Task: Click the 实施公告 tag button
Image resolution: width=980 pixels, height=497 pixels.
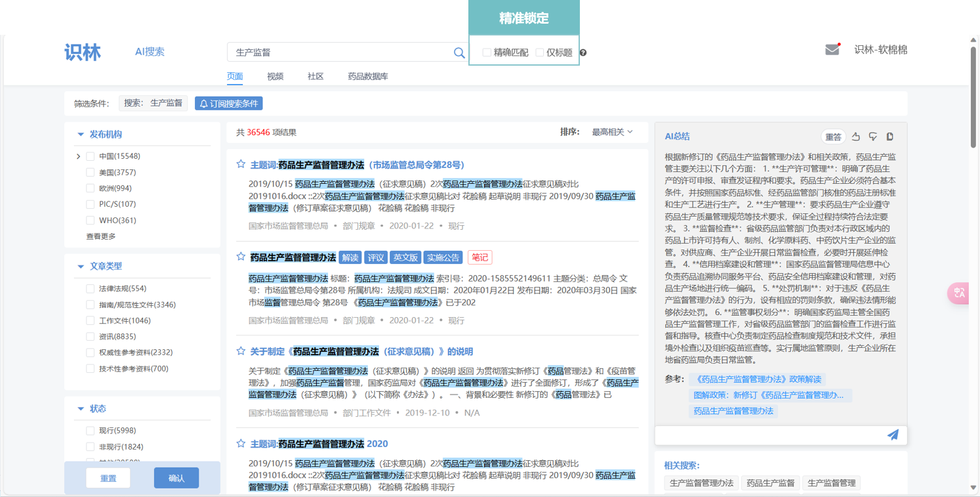Action: point(443,257)
